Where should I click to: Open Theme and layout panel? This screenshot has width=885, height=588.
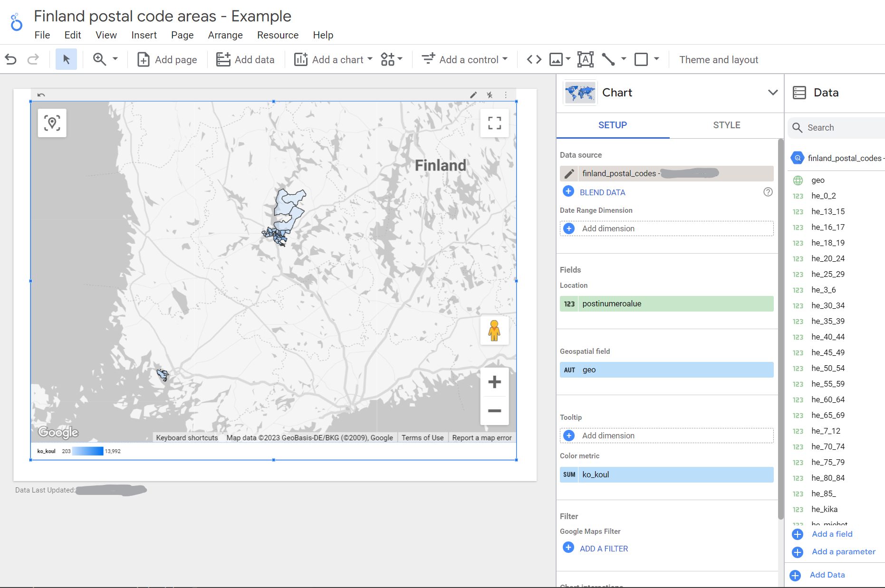719,60
